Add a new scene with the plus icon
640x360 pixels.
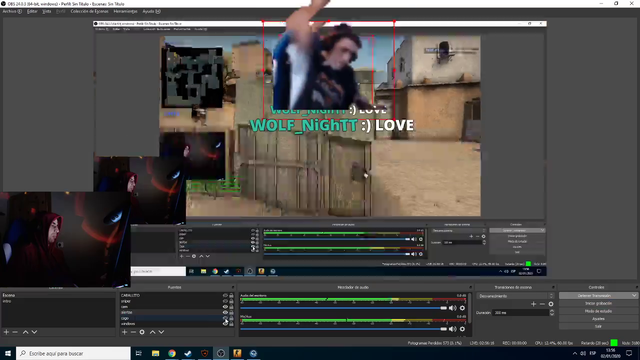tap(6, 332)
